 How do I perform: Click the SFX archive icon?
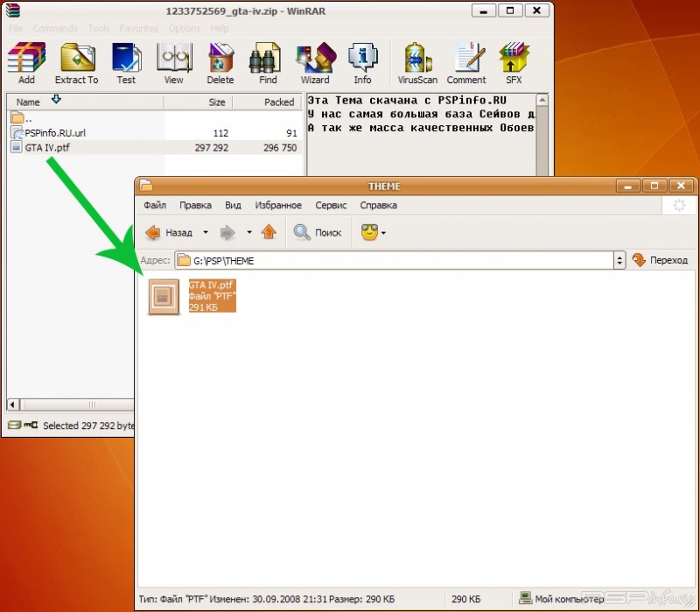point(513,63)
